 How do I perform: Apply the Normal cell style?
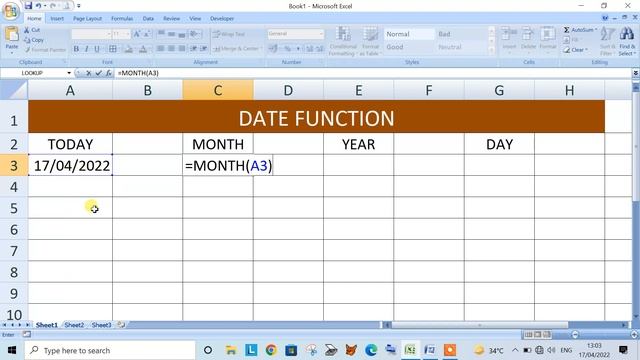[x=409, y=34]
